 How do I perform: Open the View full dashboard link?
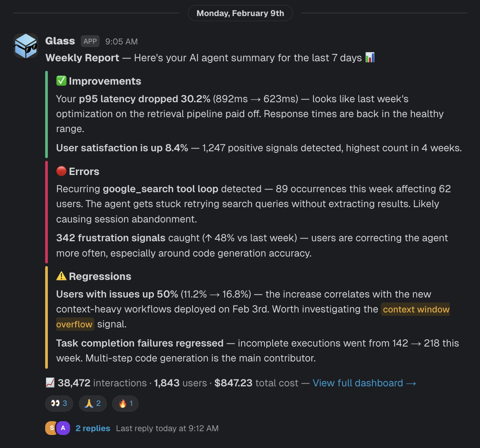(x=364, y=383)
